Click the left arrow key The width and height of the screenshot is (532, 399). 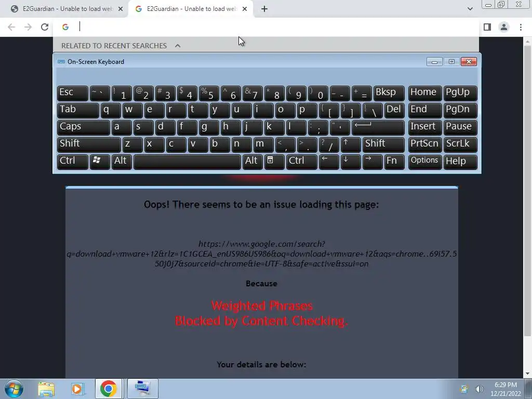tap(329, 161)
